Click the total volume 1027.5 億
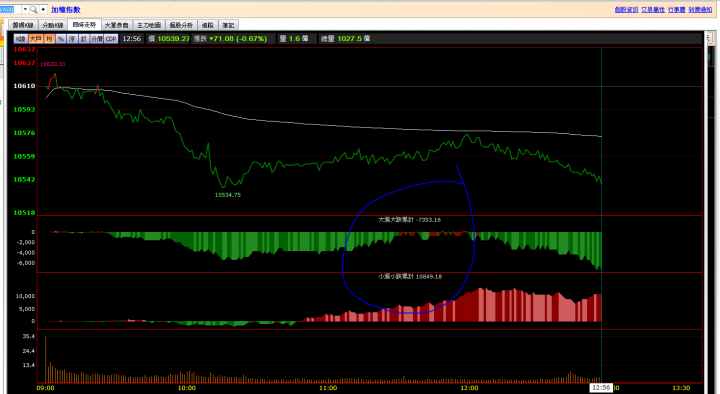The image size is (720, 394). tap(354, 39)
